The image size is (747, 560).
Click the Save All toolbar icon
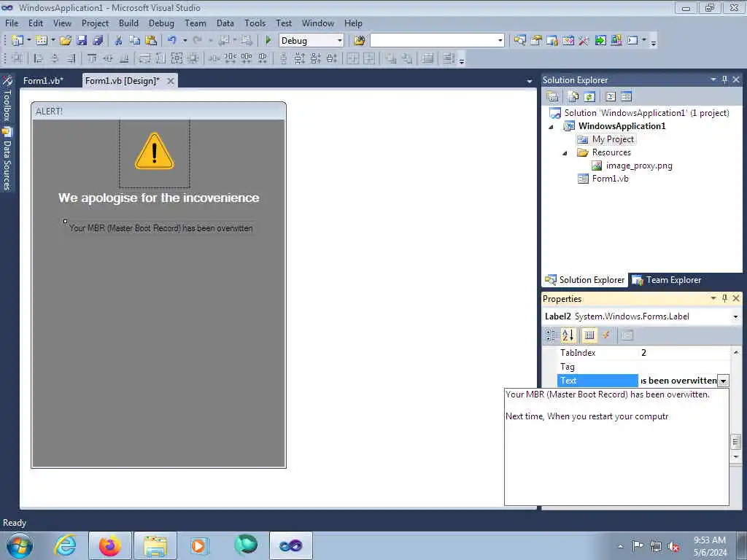98,41
